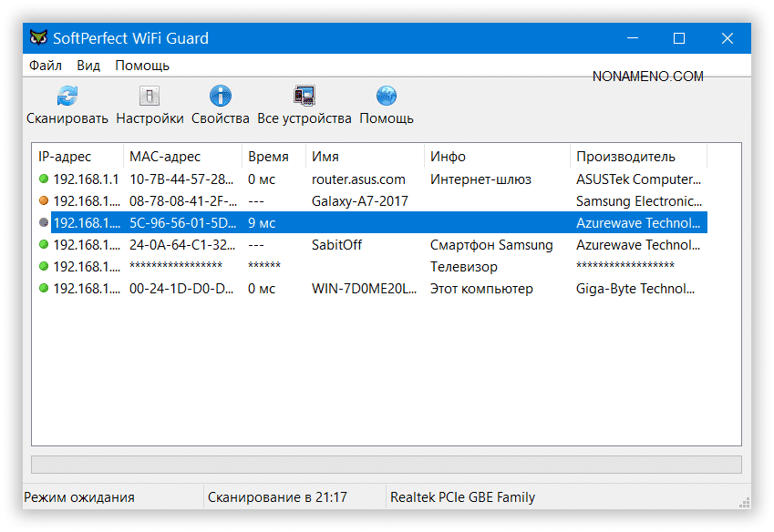Open the Файл menu

(45, 66)
